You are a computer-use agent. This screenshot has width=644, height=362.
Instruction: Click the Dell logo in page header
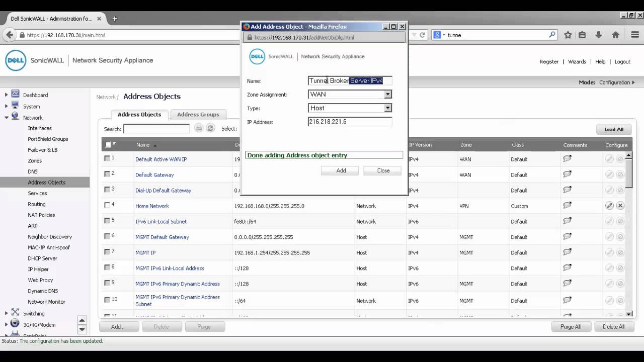coord(16,60)
